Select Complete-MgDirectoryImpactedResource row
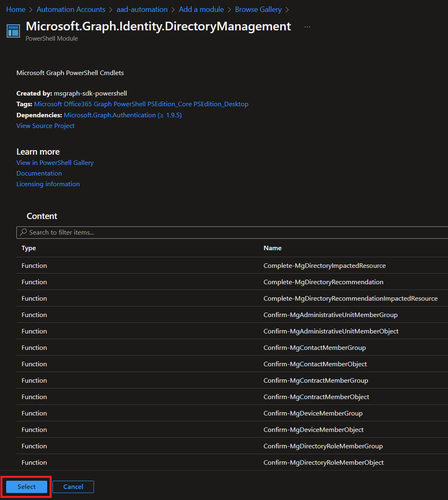This screenshot has width=448, height=500. point(232,265)
